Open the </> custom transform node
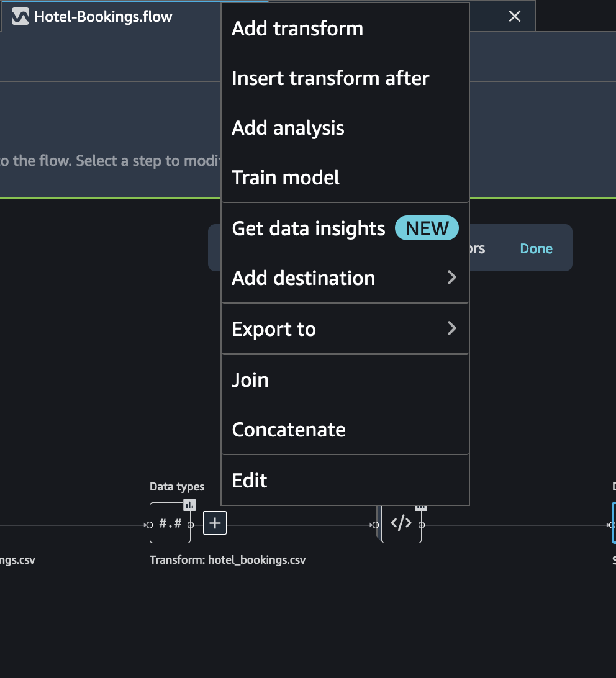The height and width of the screenshot is (678, 616). [x=401, y=523]
